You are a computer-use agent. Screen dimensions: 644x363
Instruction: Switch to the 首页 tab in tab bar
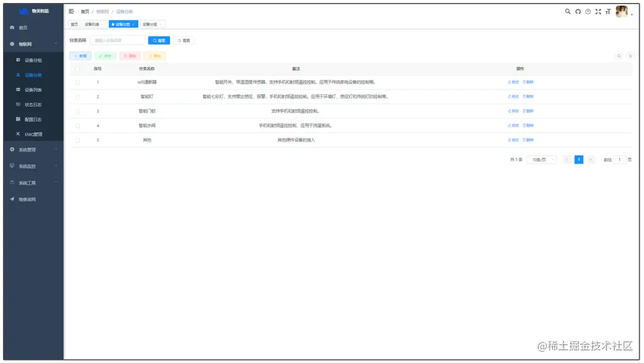tap(74, 24)
